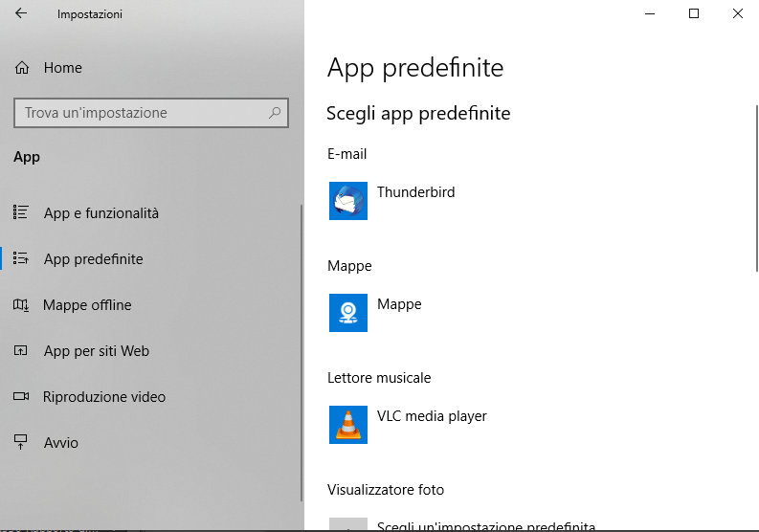
Task: Change default music player VLC media player
Action: click(x=432, y=416)
